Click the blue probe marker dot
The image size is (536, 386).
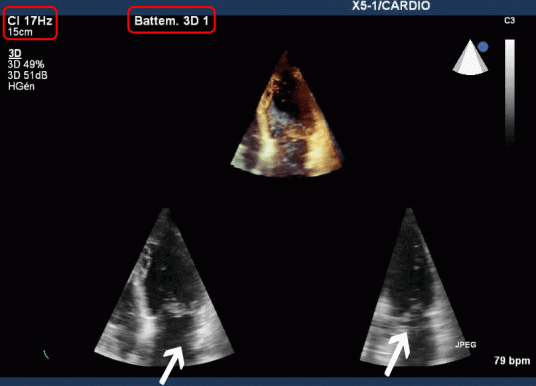(x=483, y=47)
